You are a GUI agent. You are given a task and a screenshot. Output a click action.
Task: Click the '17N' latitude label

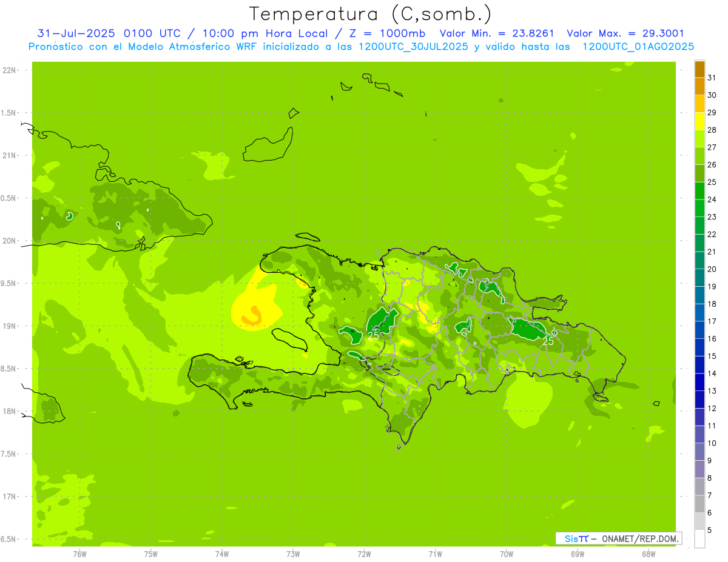coord(8,497)
